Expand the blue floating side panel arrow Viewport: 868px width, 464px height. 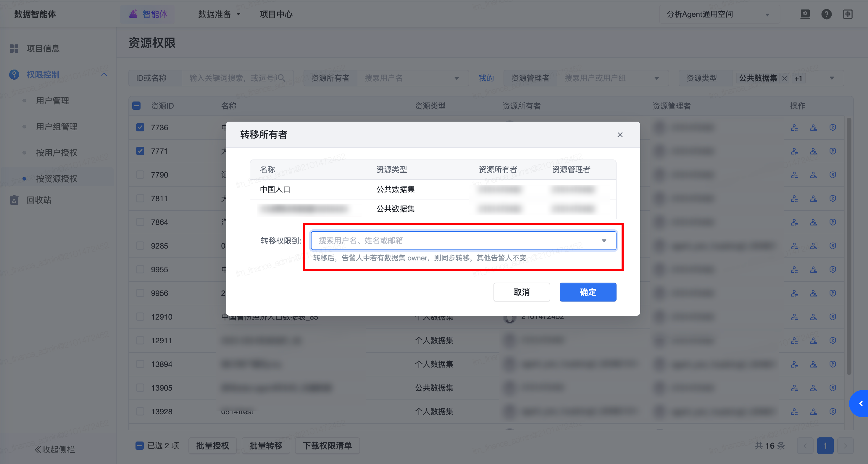(x=859, y=404)
